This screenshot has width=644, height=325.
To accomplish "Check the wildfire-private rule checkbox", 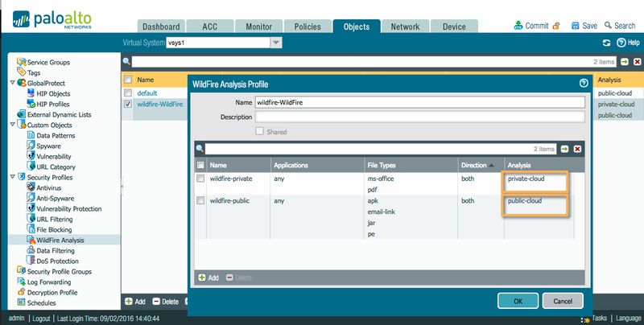I will pos(200,179).
